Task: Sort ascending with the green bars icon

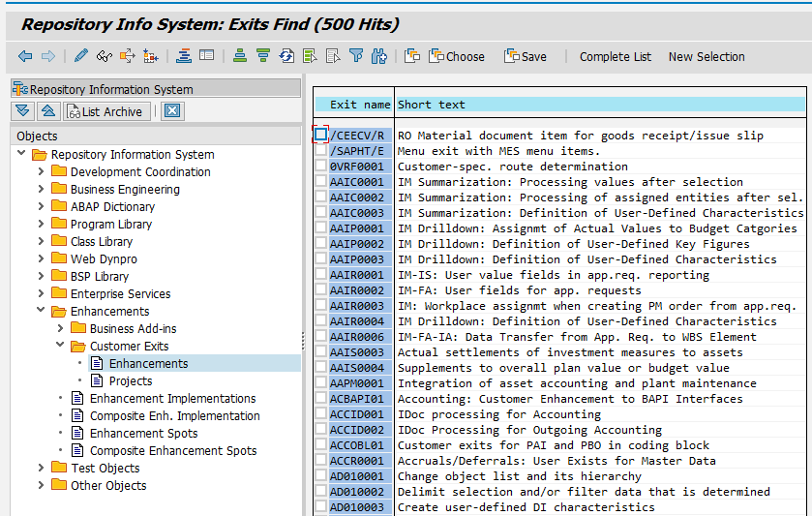Action: (240, 56)
